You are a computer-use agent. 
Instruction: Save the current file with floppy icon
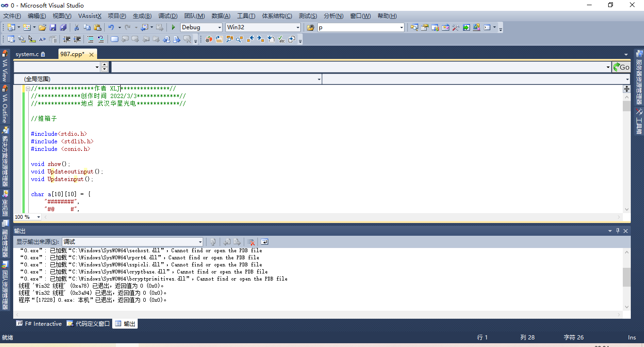point(53,27)
